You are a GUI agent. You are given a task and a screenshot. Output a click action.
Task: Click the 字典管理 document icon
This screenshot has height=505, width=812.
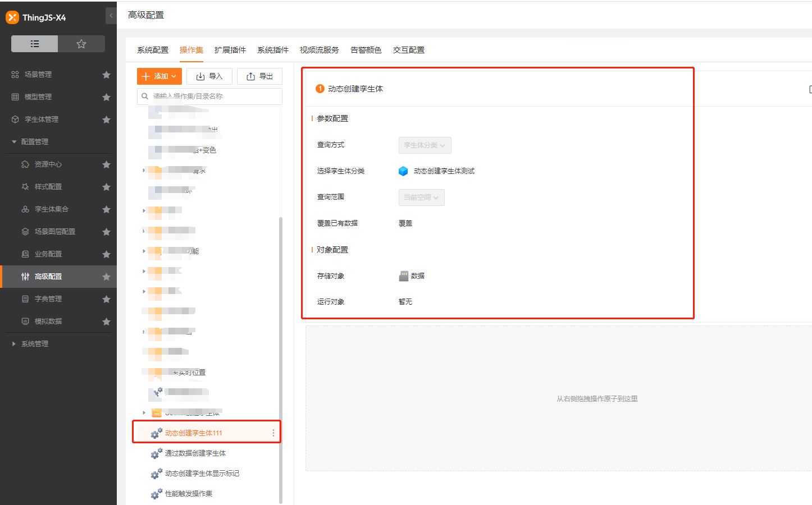click(25, 299)
